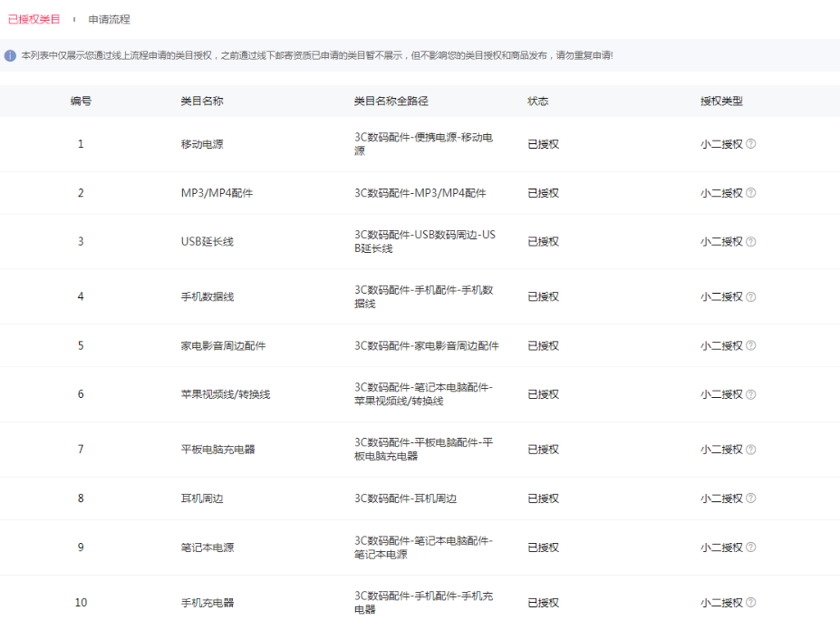Click the blue info icon in notice banner
The image size is (840, 630).
pos(11,56)
